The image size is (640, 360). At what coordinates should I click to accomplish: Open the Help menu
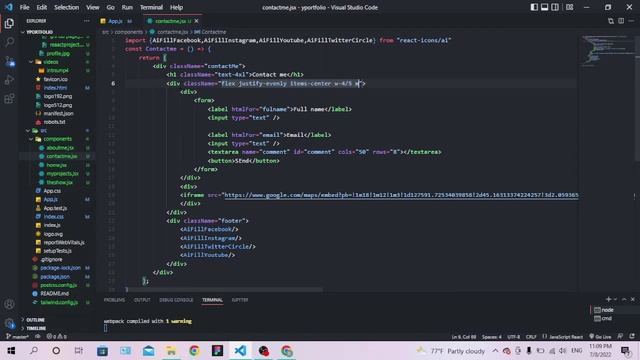(x=176, y=7)
